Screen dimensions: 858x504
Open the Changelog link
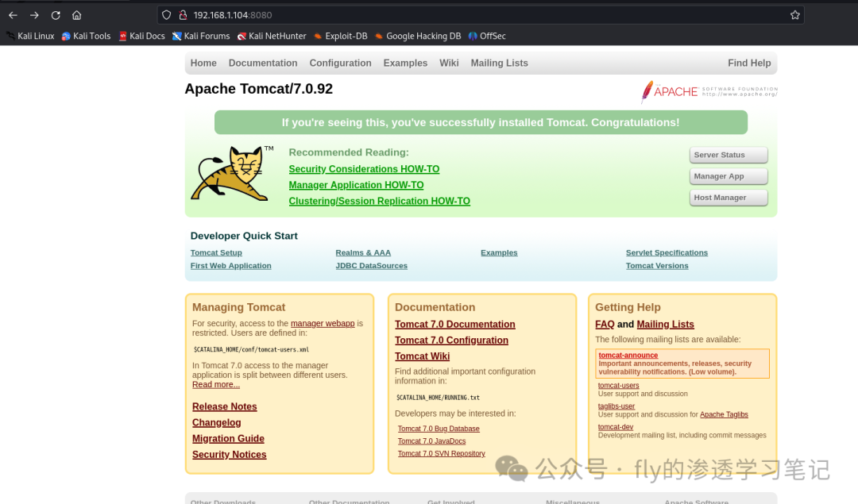tap(217, 422)
